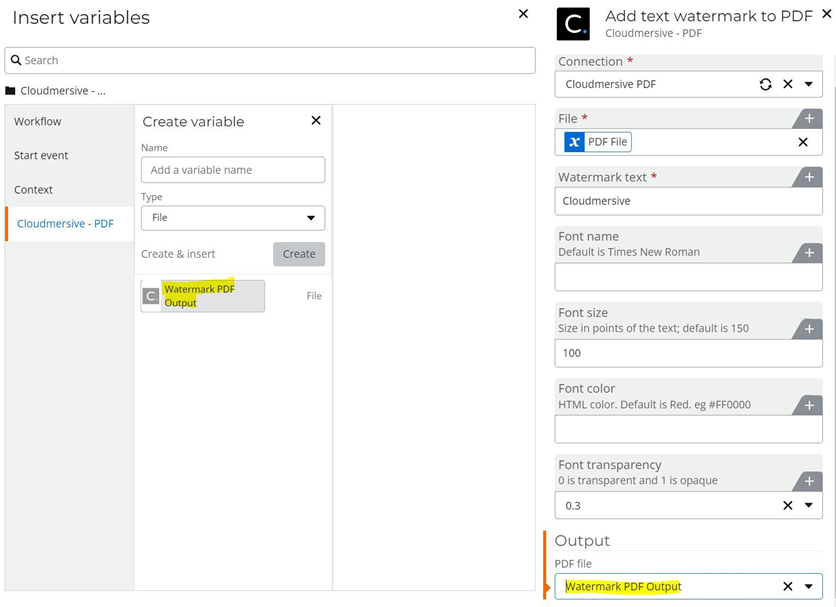
Task: Expand the PDF file output dropdown
Action: pyautogui.click(x=809, y=586)
